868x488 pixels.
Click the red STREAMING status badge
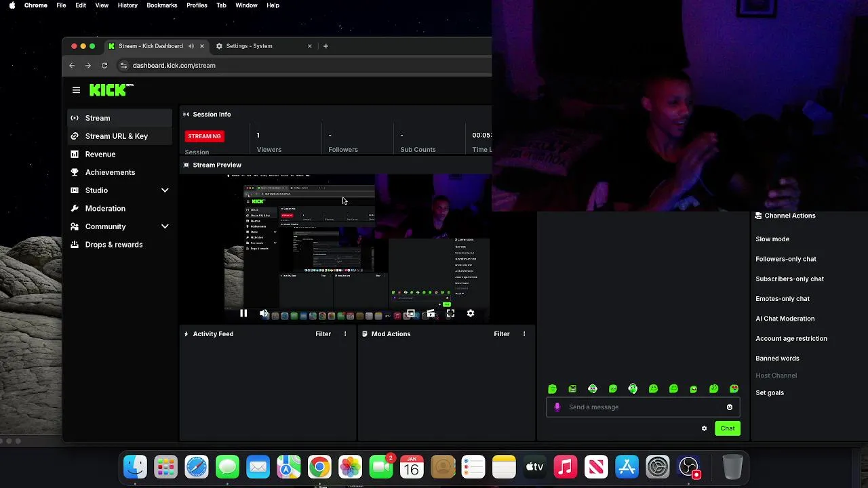pos(204,136)
